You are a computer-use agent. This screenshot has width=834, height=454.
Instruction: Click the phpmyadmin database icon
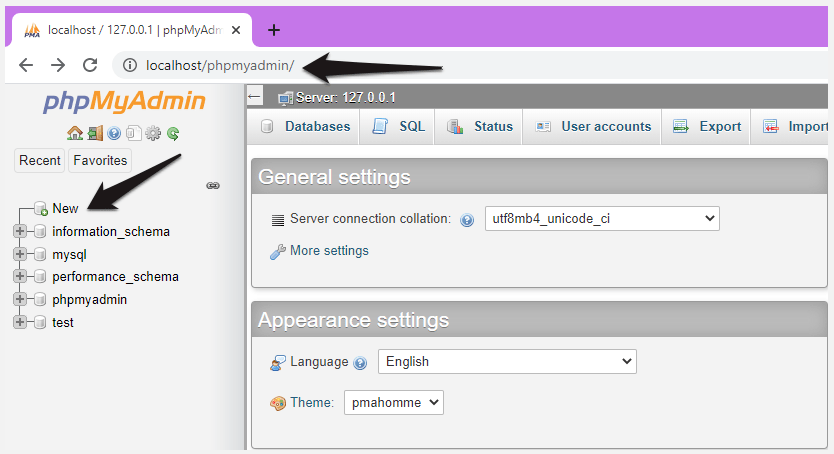(x=40, y=299)
